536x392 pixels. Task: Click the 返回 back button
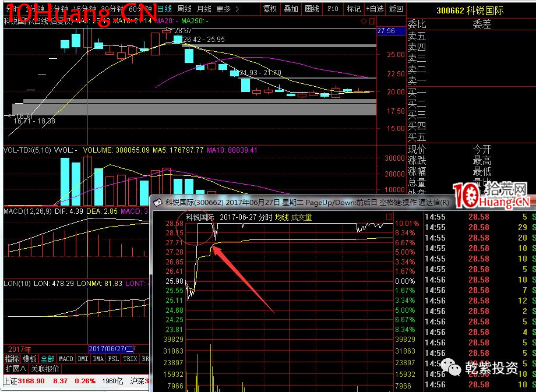[396, 9]
